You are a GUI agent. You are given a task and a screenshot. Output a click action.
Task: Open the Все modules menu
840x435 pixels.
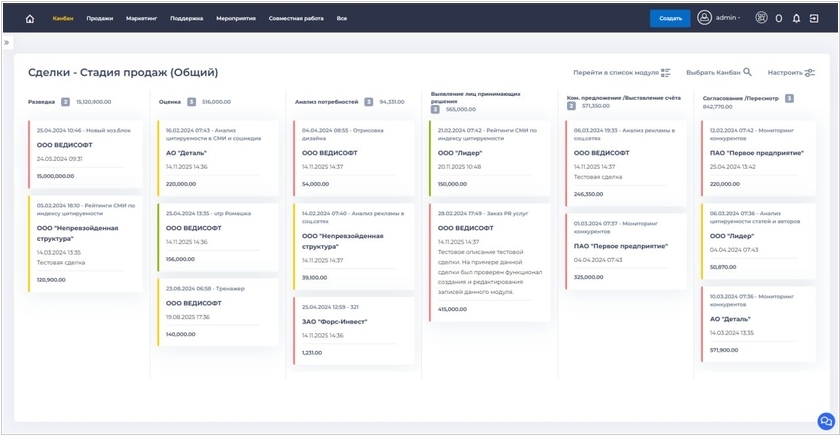[342, 18]
